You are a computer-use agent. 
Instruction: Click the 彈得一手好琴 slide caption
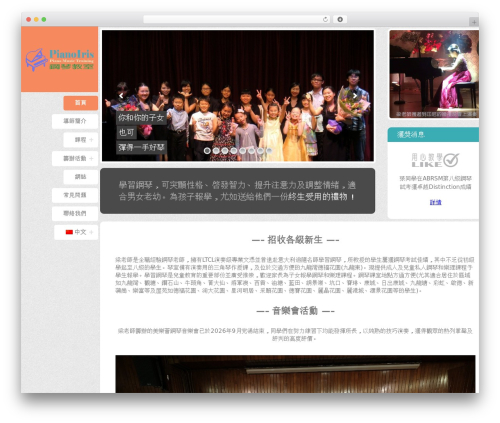point(141,147)
